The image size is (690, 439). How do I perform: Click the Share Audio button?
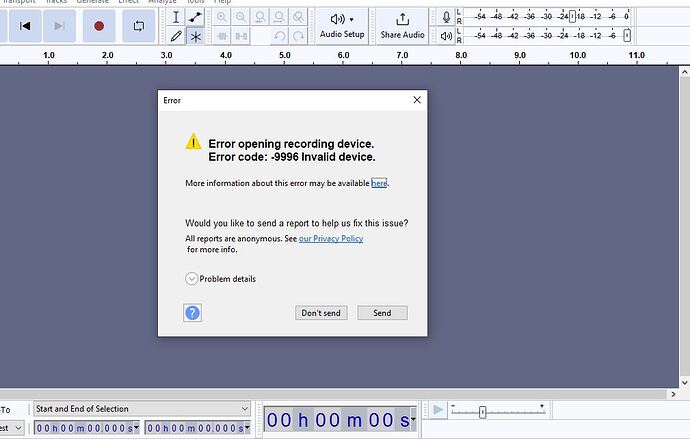(402, 25)
